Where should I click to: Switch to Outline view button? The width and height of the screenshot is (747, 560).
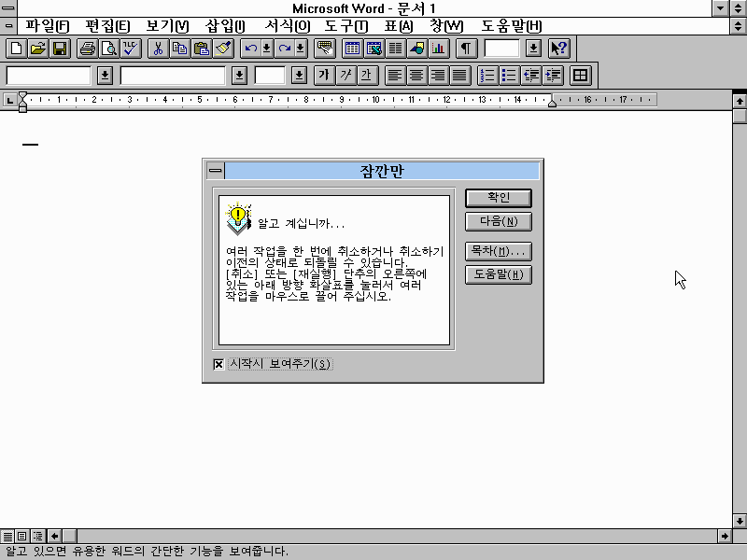37,536
